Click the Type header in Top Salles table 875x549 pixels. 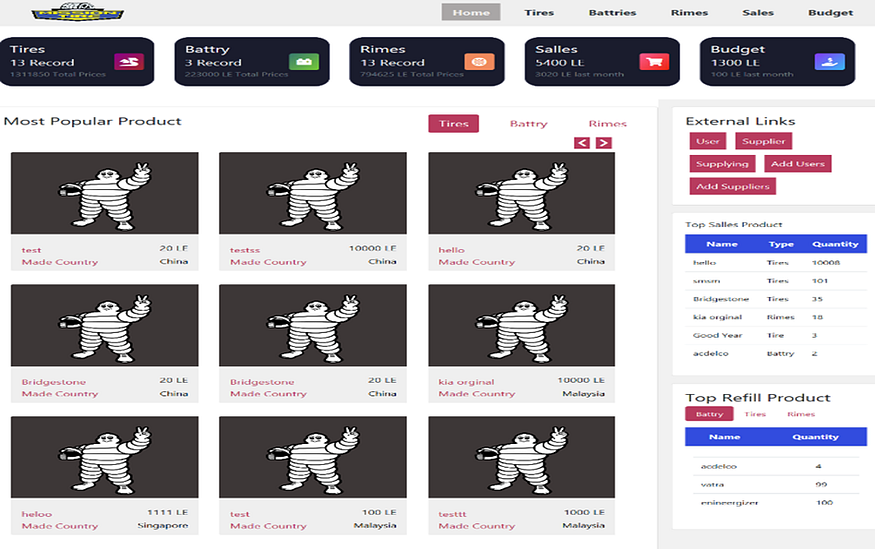pyautogui.click(x=781, y=244)
